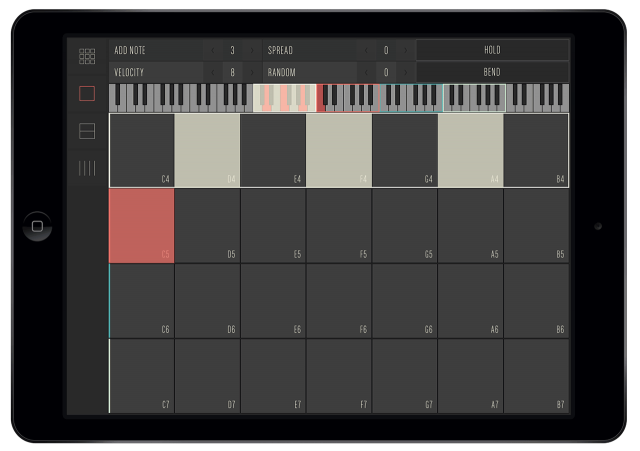Select the highlighted cream octave on the mini keyboard
Viewport: 640px width, 451px height.
coord(285,98)
